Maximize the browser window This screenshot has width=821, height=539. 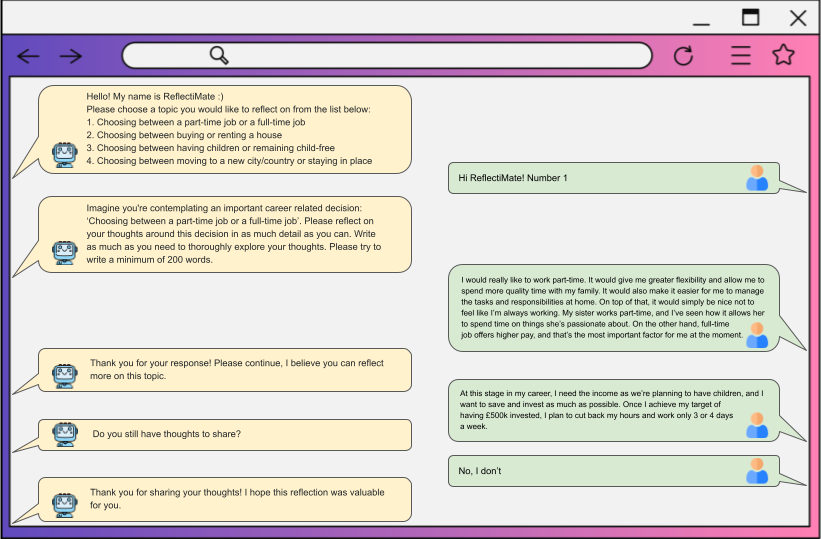coord(751,17)
